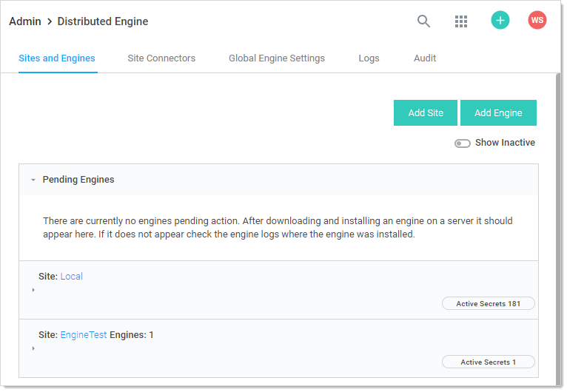Switch to the Site Connectors tab
Image resolution: width=567 pixels, height=392 pixels.
[x=161, y=58]
